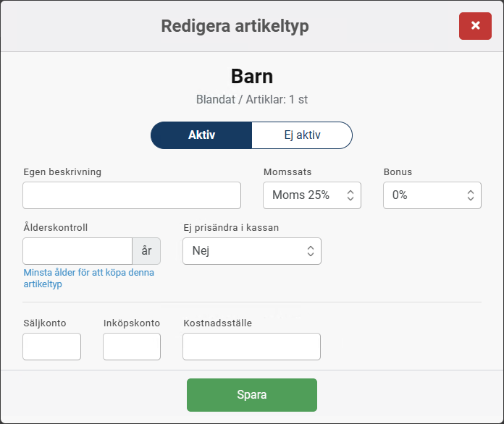Click into the Kostnadsställe field
The width and height of the screenshot is (504, 424).
click(x=251, y=347)
